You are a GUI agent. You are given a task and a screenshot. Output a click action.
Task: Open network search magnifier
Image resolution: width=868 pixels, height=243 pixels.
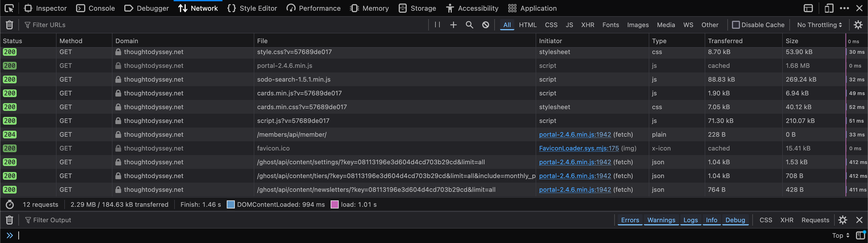469,25
